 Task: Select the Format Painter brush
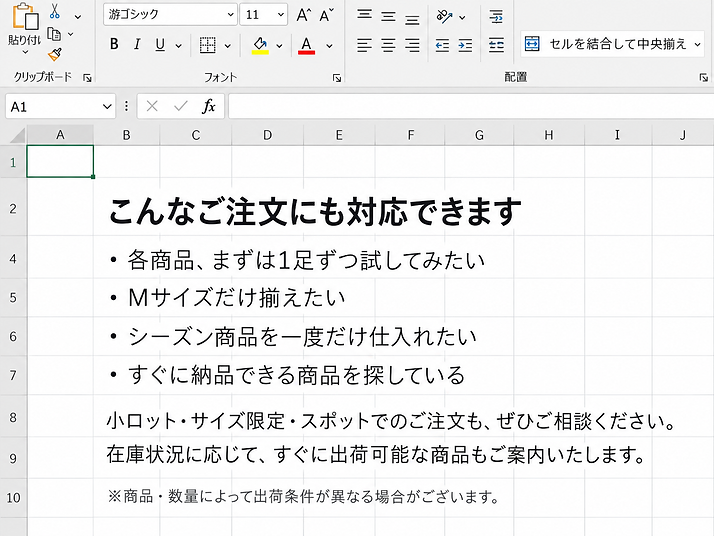55,54
